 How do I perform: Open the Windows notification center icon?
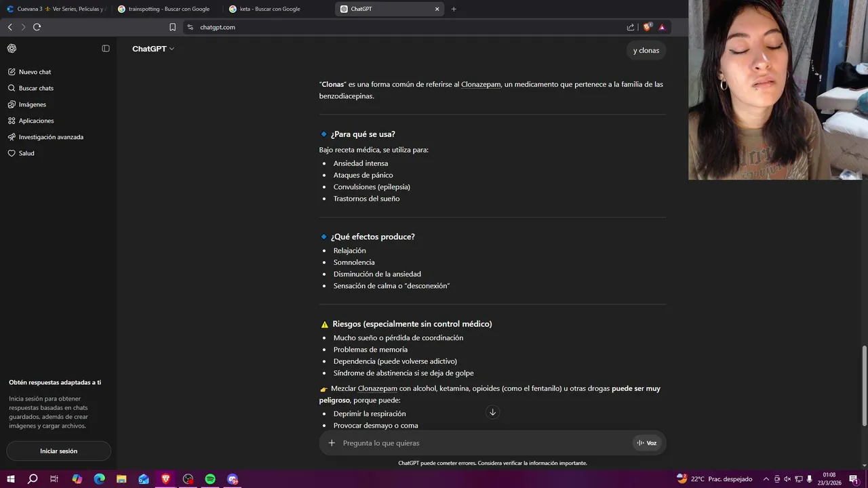854,479
